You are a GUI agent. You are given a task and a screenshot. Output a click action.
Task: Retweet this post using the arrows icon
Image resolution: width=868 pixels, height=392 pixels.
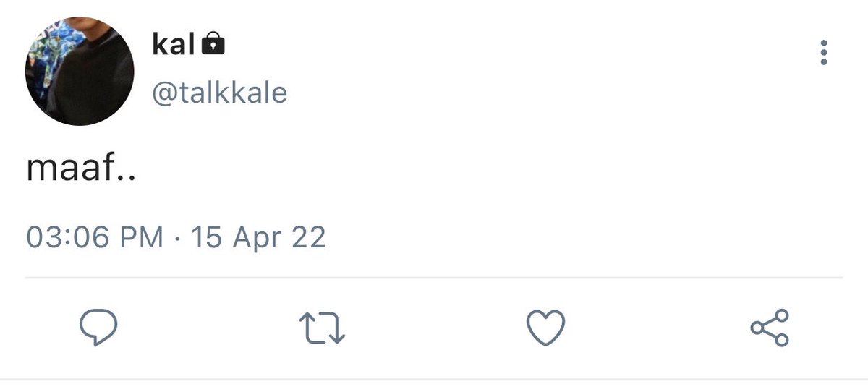(x=322, y=329)
